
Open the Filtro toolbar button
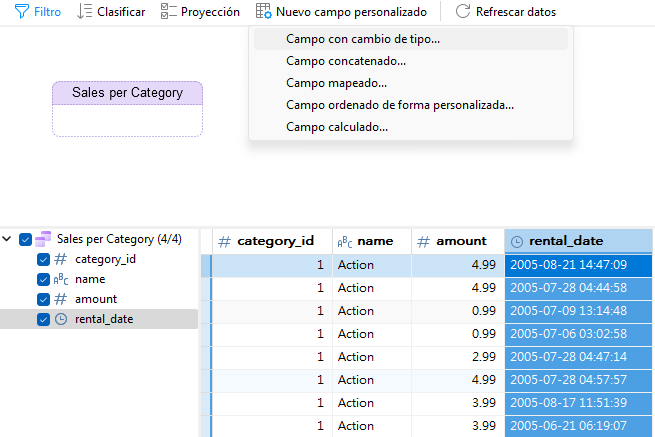(38, 12)
